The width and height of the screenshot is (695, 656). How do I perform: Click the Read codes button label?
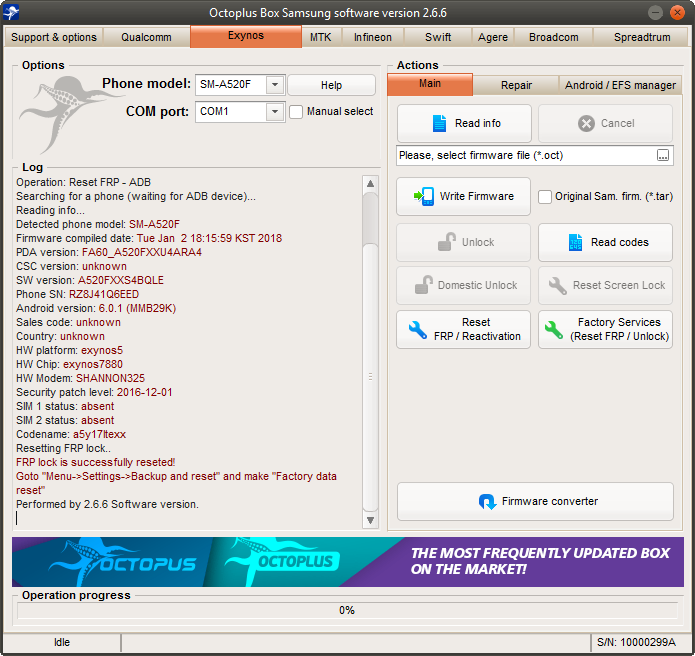point(620,242)
